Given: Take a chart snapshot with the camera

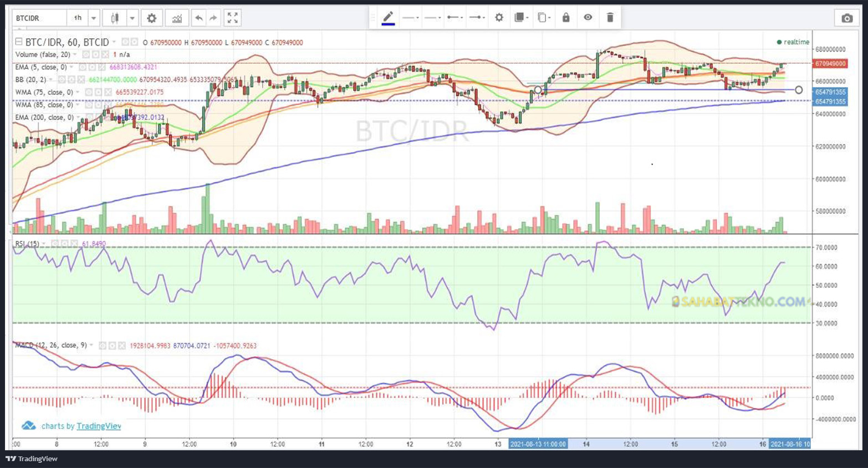Looking at the screenshot, I should (x=847, y=18).
